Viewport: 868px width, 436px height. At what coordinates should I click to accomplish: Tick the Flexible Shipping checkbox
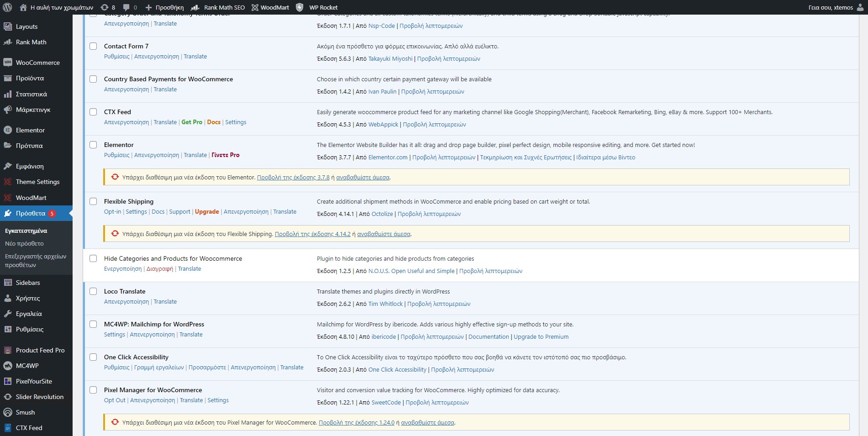click(93, 201)
